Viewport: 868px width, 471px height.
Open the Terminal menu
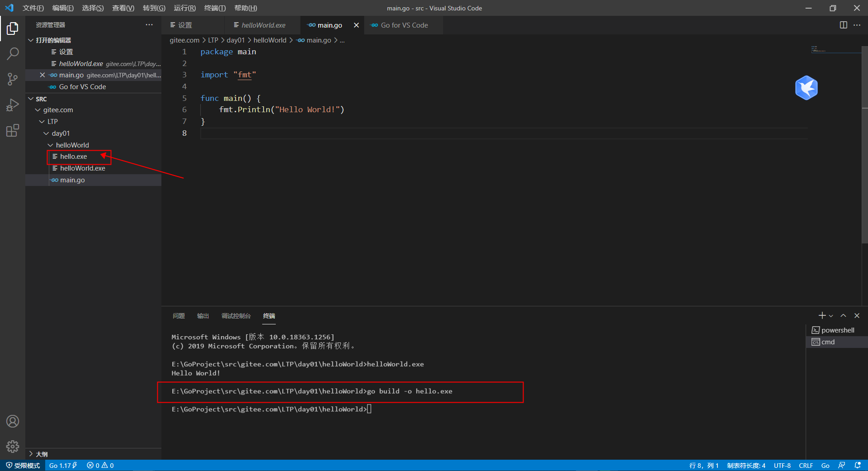point(215,8)
